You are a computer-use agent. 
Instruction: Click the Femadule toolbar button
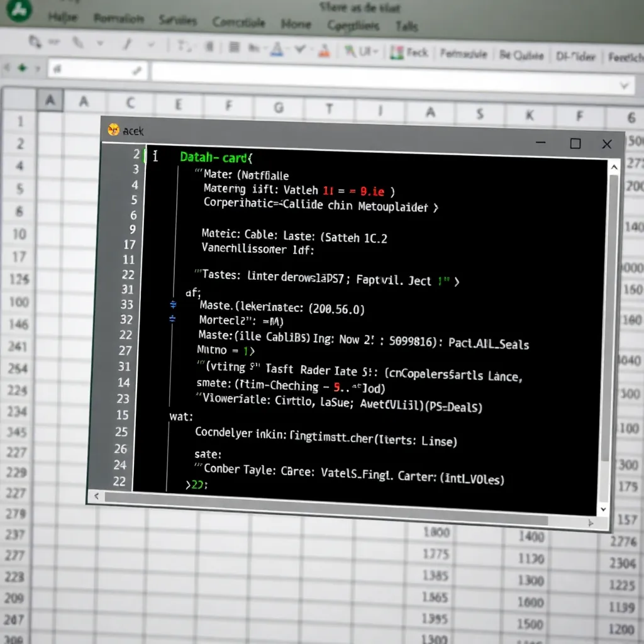click(464, 54)
